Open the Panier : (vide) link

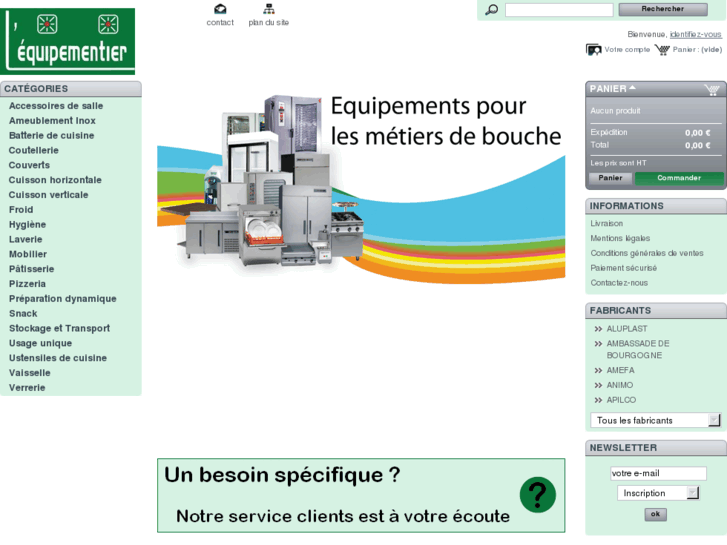pos(697,50)
